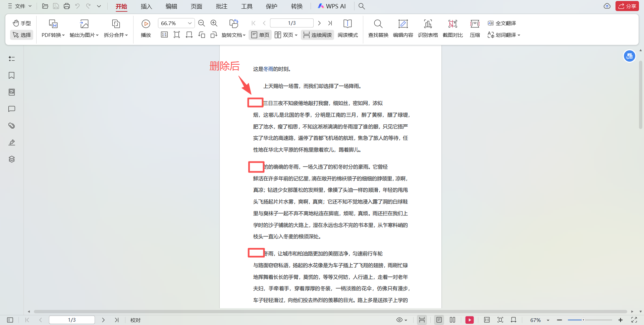
Task: Rotate page left using the rotate icon
Action: coord(202,35)
